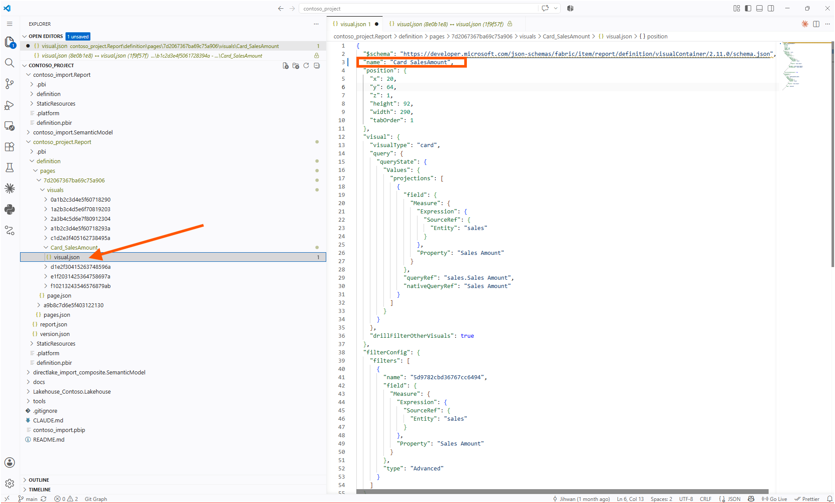
Task: Switch to the unsaved visual.json tab
Action: point(355,24)
